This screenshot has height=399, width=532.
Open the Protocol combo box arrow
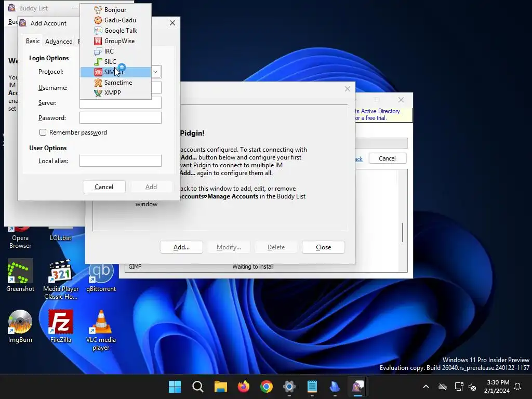click(155, 72)
